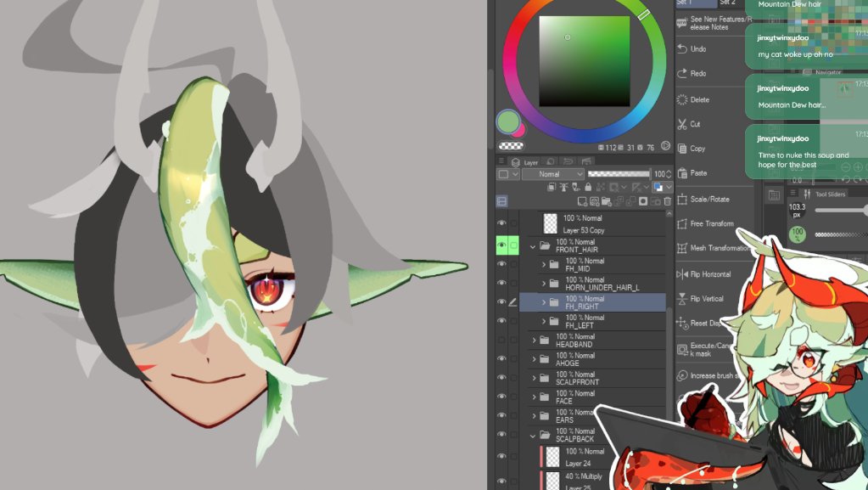Click the Undo command

click(692, 48)
